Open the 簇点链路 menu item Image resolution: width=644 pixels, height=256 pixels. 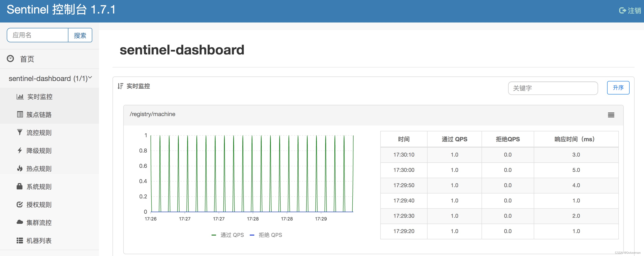pyautogui.click(x=39, y=115)
